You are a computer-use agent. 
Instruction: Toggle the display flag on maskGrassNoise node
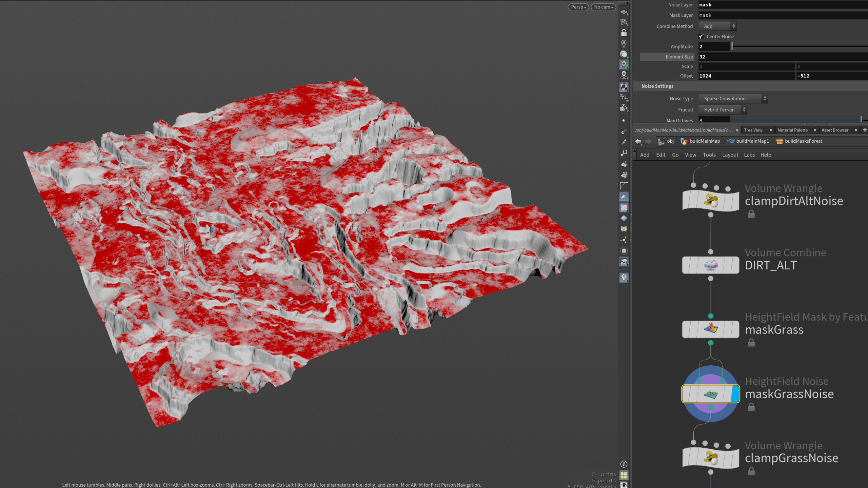pyautogui.click(x=736, y=394)
